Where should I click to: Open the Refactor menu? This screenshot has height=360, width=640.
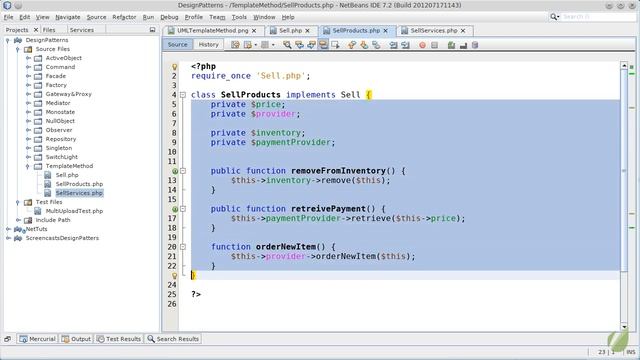[124, 17]
